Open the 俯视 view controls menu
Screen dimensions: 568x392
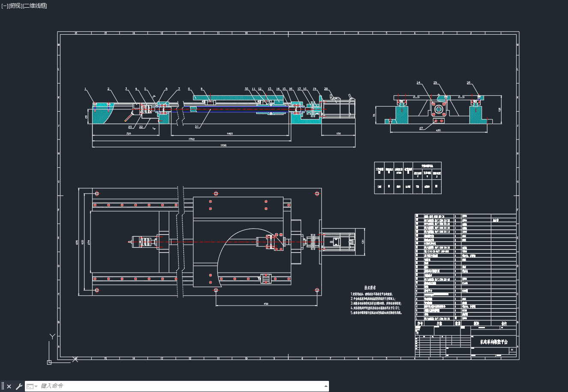tap(15, 6)
